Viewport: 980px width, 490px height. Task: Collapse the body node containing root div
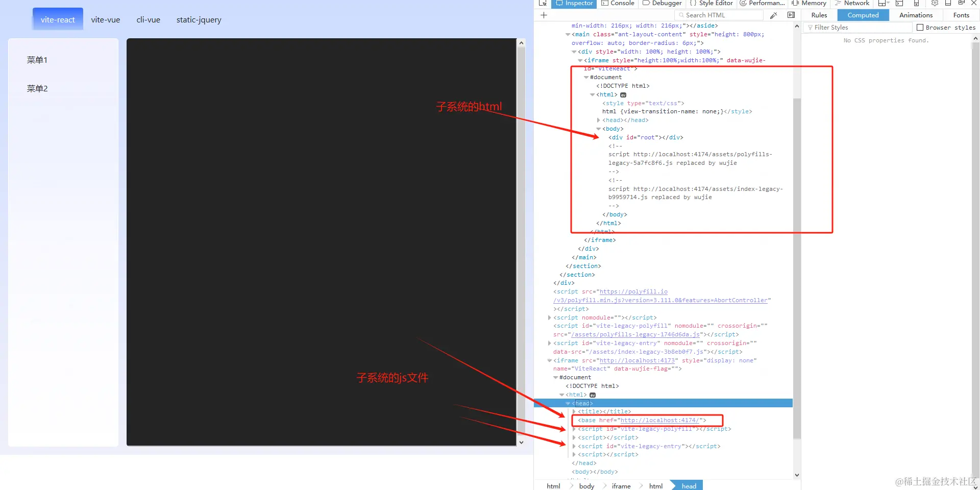click(598, 129)
